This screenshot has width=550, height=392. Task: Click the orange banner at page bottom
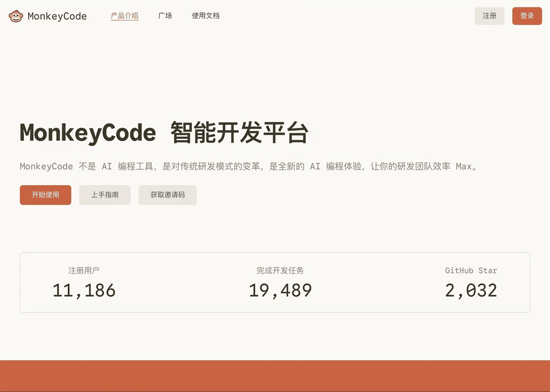pos(275,377)
